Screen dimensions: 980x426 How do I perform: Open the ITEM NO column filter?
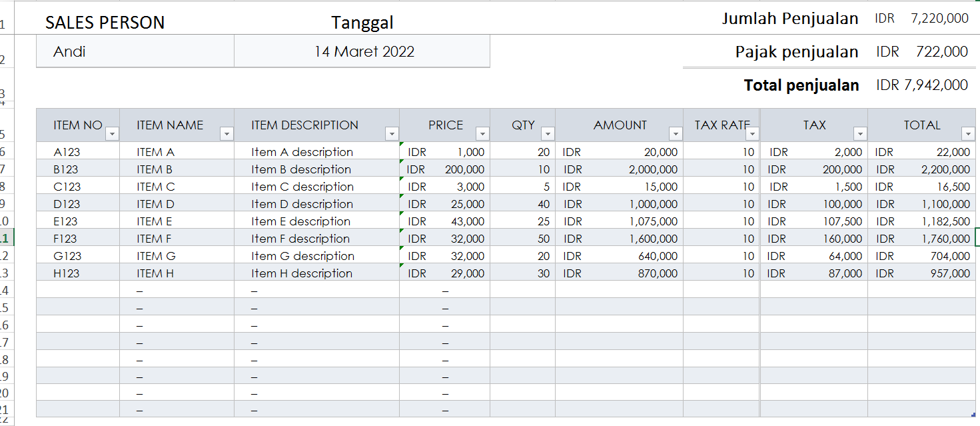point(112,133)
